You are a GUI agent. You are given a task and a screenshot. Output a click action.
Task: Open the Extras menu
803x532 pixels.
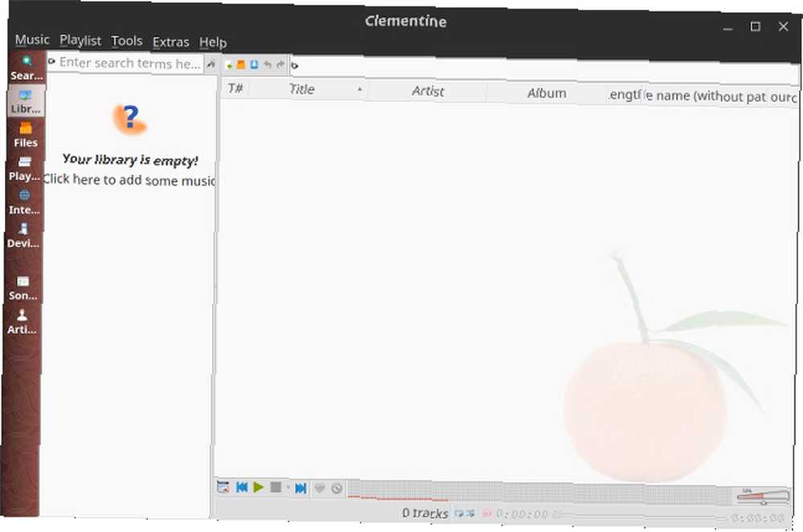(x=170, y=42)
